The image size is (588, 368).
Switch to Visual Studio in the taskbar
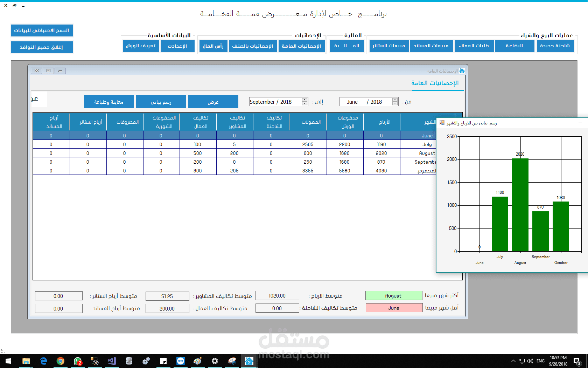click(x=112, y=361)
